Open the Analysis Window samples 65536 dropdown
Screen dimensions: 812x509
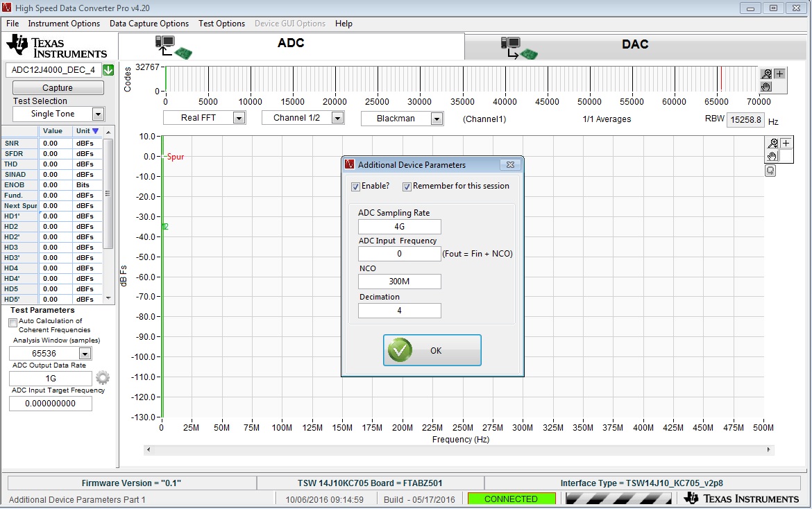point(85,353)
